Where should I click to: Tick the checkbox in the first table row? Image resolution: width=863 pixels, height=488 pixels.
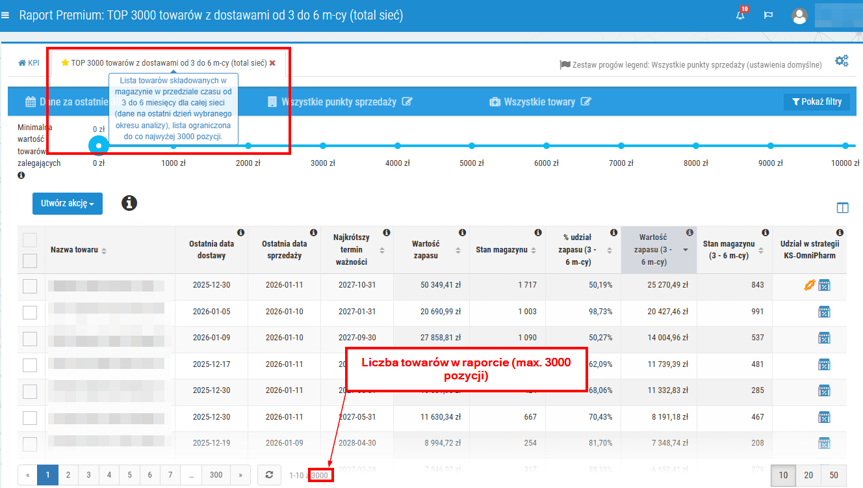(x=30, y=286)
